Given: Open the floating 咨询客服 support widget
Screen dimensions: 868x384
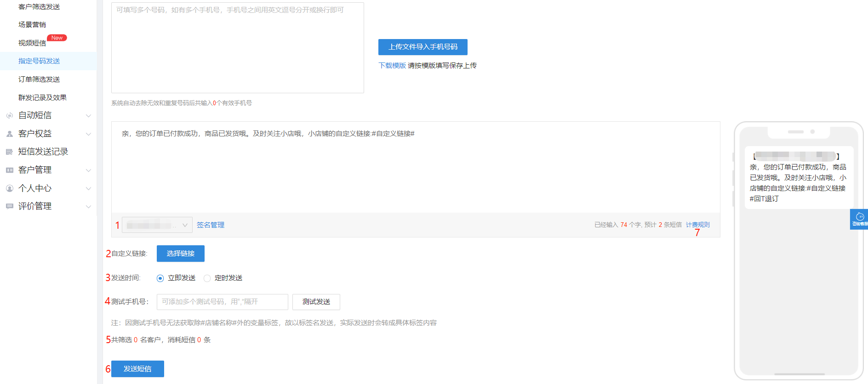Looking at the screenshot, I should click(x=859, y=219).
